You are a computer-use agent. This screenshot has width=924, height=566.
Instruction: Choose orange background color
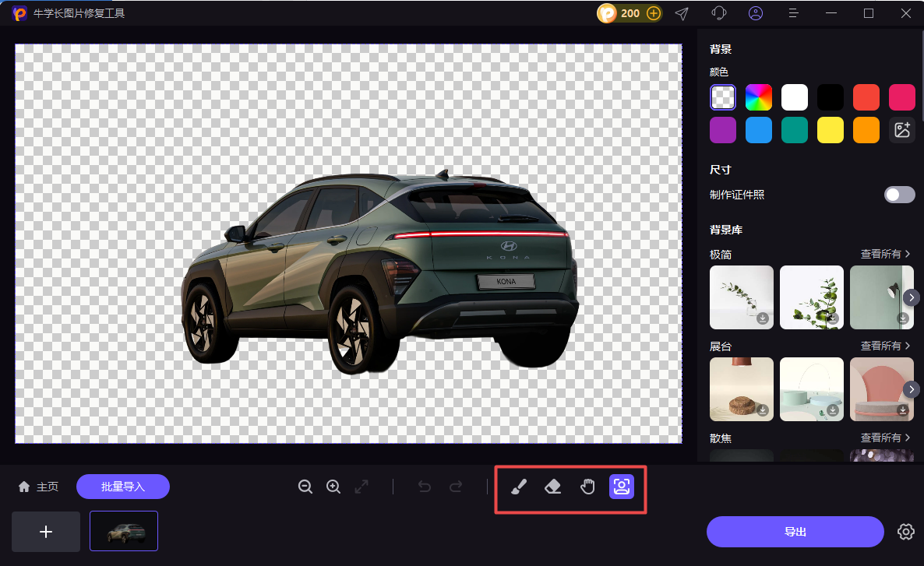coord(866,130)
